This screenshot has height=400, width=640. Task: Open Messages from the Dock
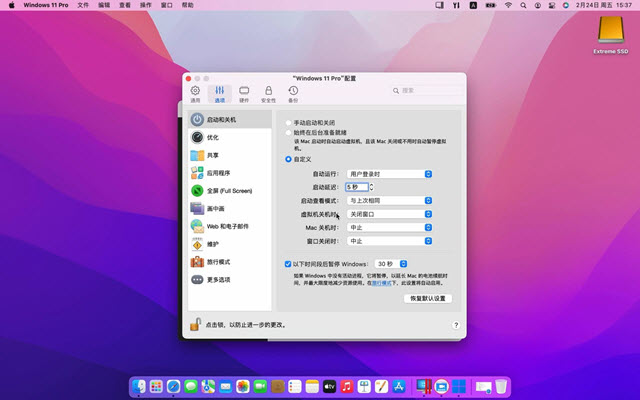[191, 386]
